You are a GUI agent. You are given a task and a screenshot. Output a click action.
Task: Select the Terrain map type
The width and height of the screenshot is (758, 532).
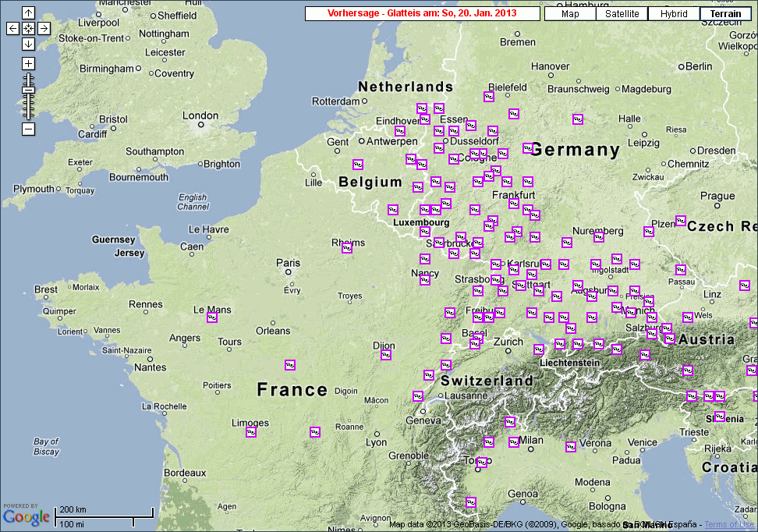tap(725, 14)
